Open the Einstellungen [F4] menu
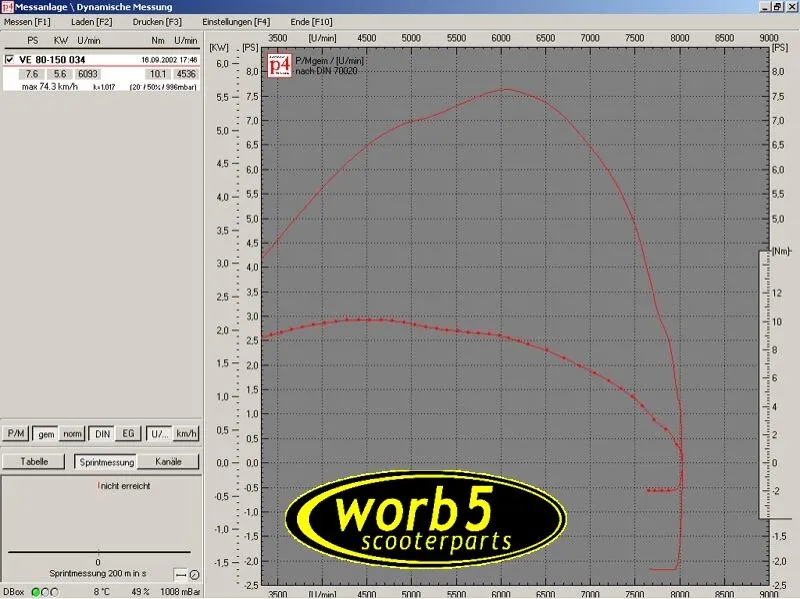 pyautogui.click(x=235, y=21)
